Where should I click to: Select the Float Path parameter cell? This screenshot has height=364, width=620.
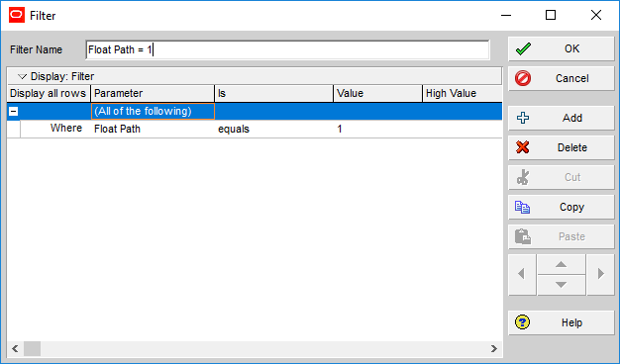(x=153, y=129)
